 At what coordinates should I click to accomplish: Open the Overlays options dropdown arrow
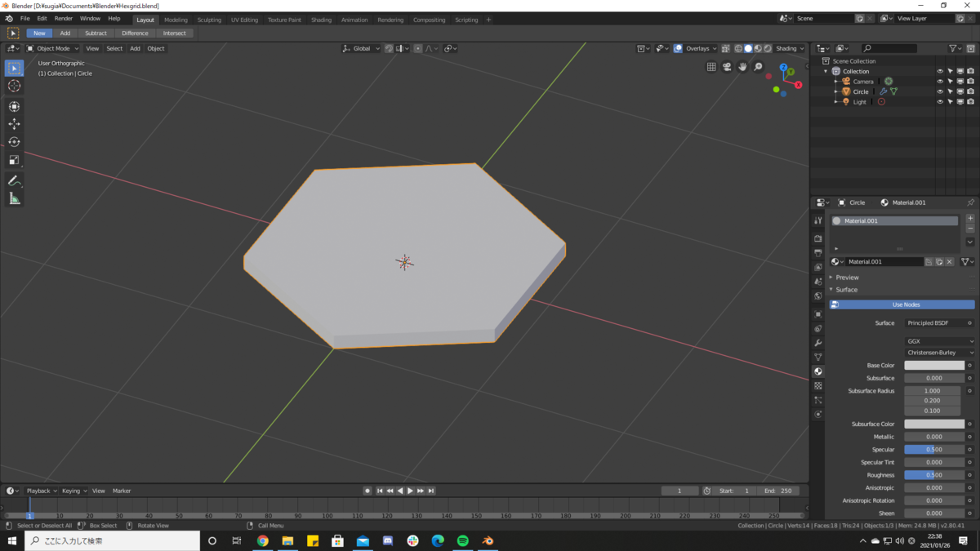coord(715,48)
